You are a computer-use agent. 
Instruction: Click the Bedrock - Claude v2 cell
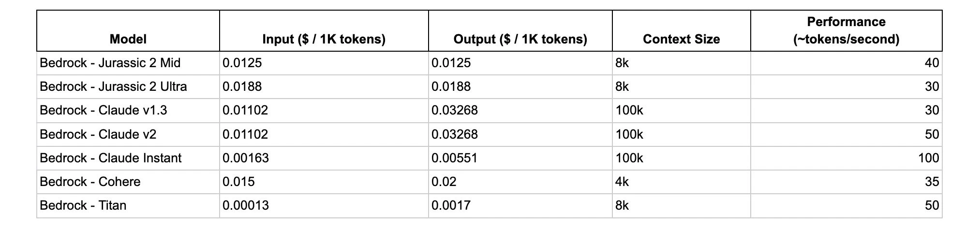click(x=98, y=134)
